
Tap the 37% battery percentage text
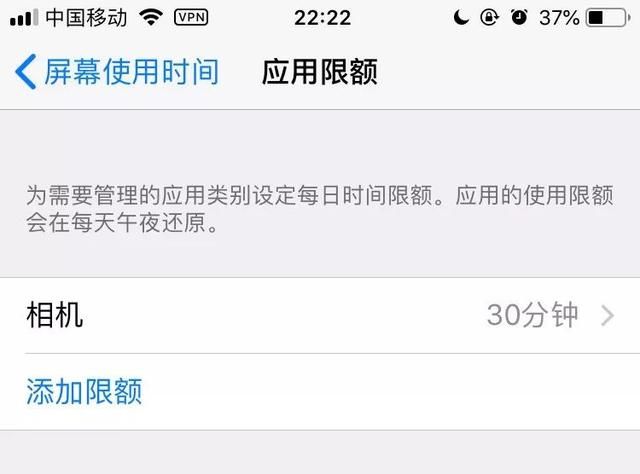point(559,18)
